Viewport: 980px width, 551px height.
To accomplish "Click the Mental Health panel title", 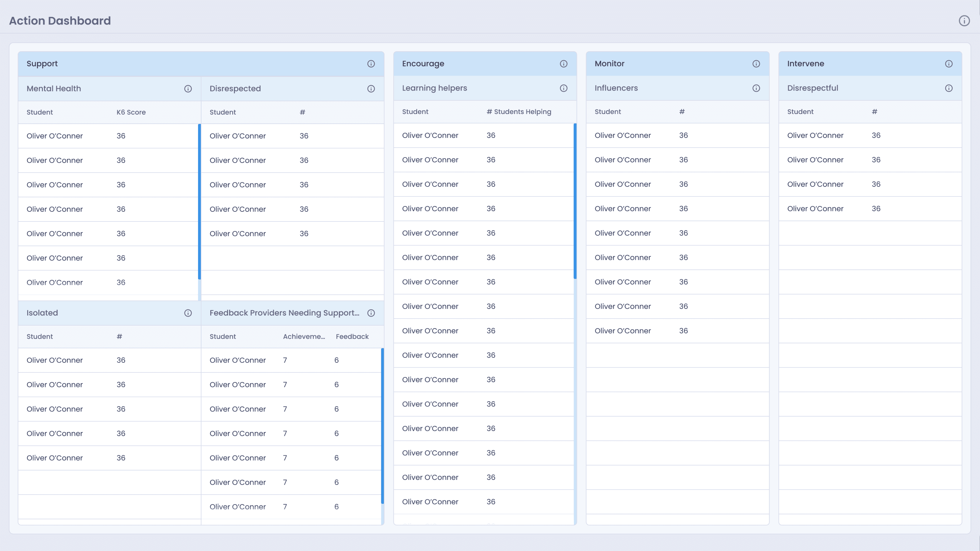I will [x=54, y=89].
